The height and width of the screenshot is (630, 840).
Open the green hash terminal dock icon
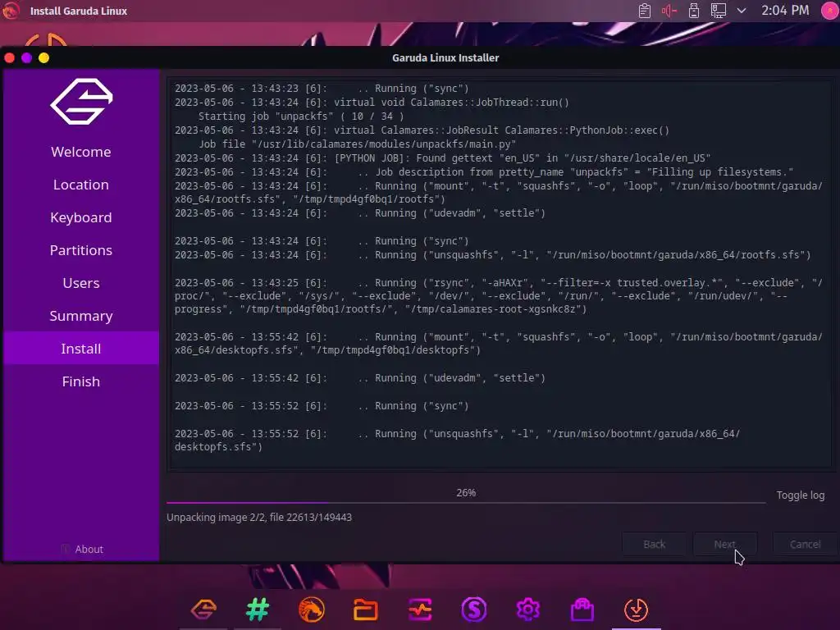258,609
